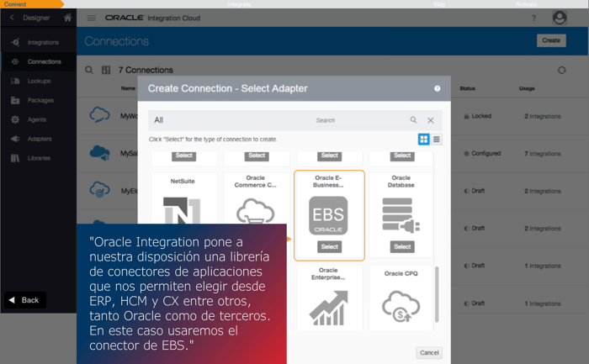Refresh the connections list icon
Screen dimensions: 589x364
tap(561, 70)
